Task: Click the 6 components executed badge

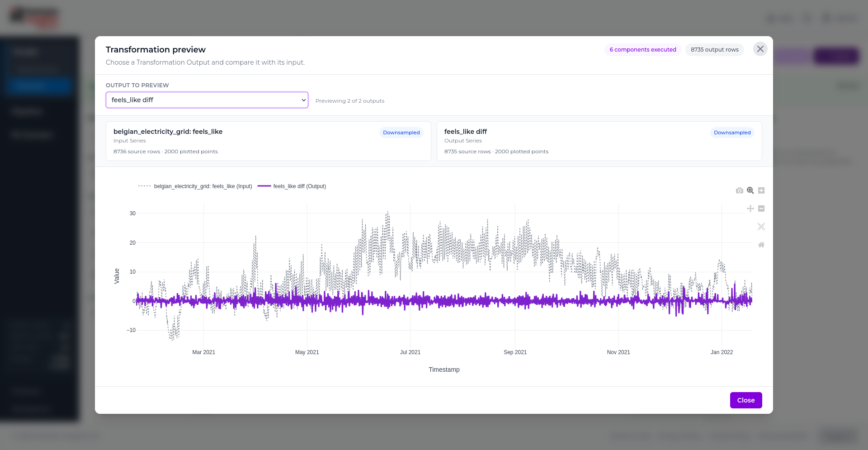Action: click(643, 50)
